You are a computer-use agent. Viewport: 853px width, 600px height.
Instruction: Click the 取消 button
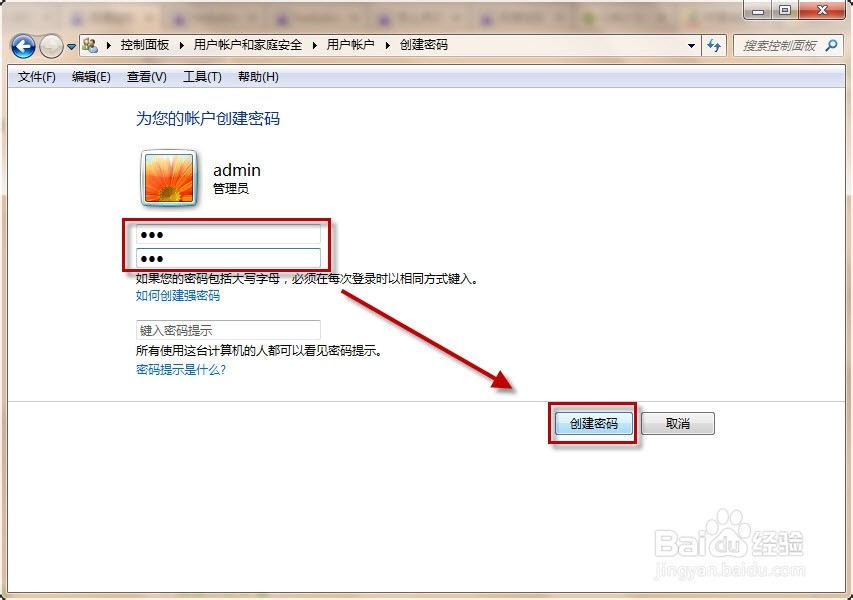[678, 423]
